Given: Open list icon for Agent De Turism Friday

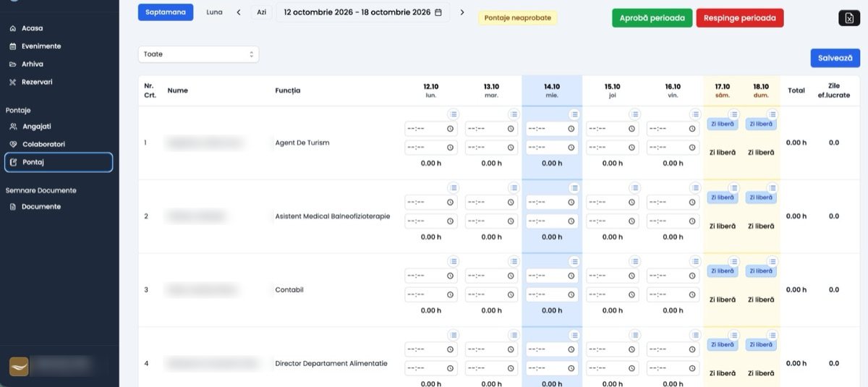Looking at the screenshot, I should pos(695,114).
